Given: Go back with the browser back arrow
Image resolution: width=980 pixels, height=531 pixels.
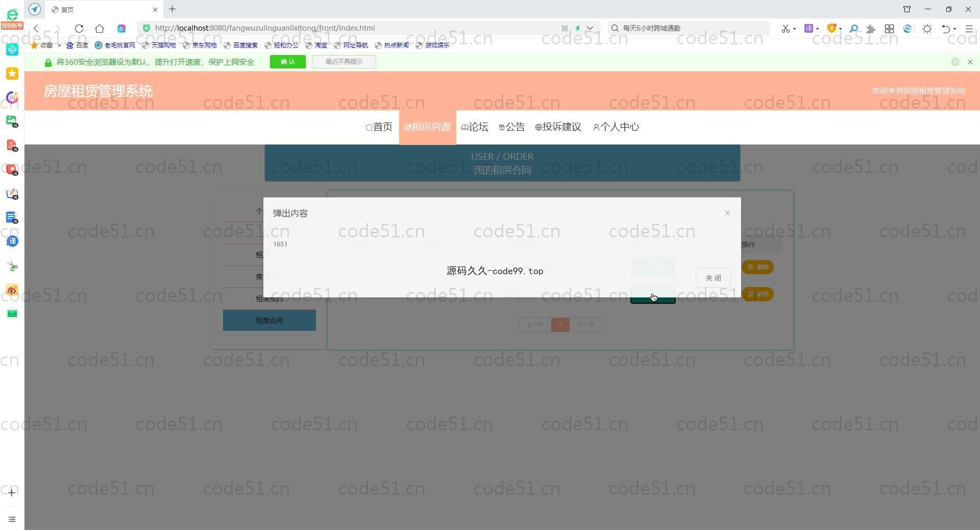Looking at the screenshot, I should point(36,29).
